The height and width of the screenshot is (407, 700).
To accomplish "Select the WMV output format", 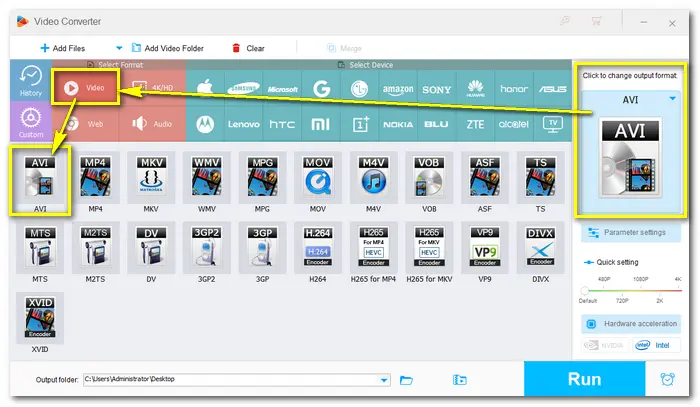I will [x=207, y=178].
